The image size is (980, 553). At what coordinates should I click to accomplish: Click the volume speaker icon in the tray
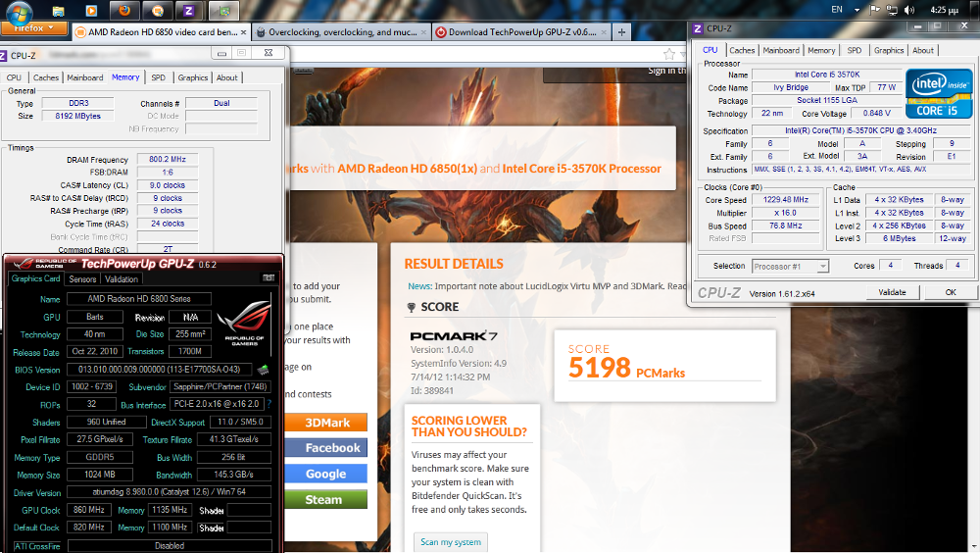point(910,10)
